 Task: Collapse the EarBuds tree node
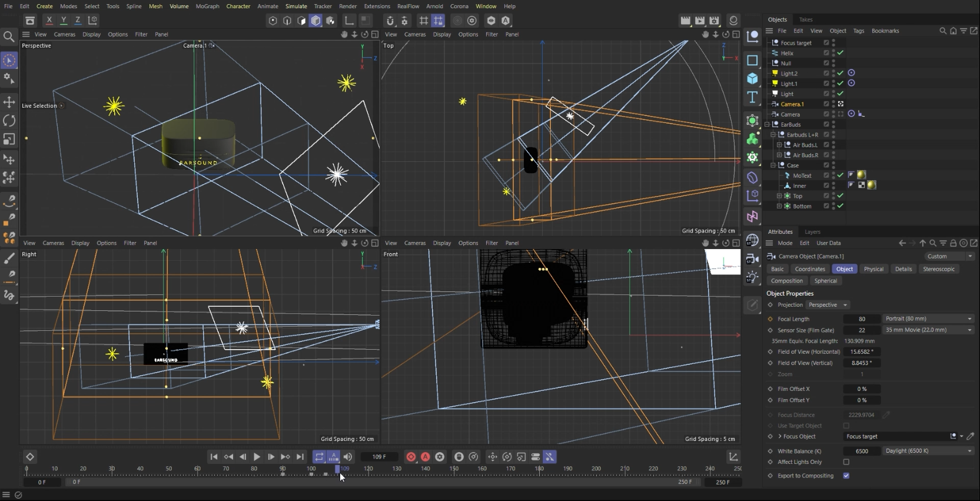point(767,124)
